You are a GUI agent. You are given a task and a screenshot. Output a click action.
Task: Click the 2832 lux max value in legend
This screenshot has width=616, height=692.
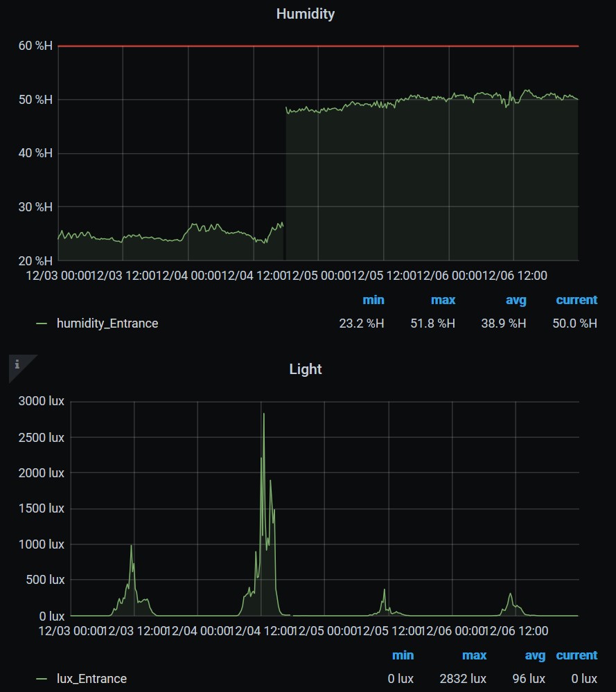pyautogui.click(x=465, y=679)
